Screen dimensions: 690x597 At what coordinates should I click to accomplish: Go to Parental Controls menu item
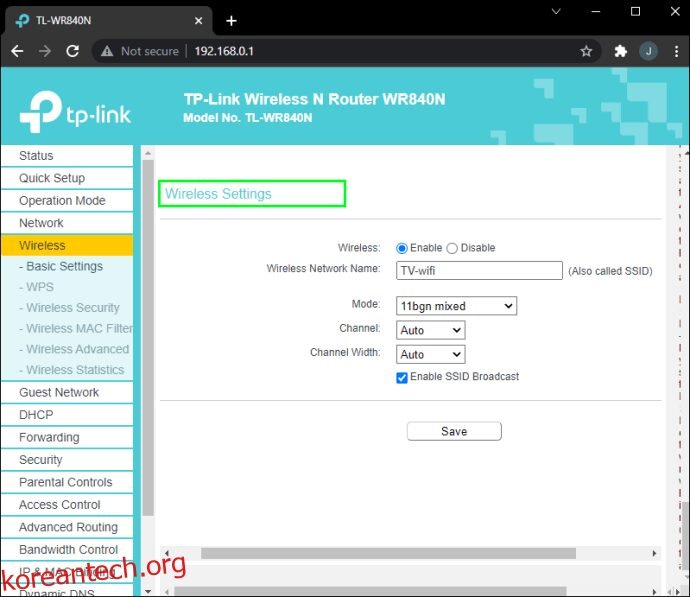[65, 482]
